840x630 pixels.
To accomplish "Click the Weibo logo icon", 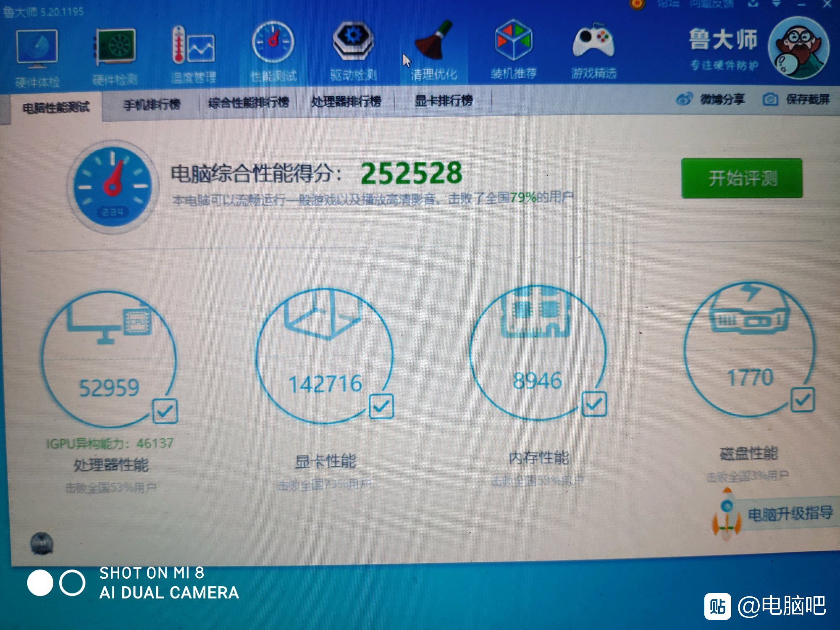I will tap(685, 100).
